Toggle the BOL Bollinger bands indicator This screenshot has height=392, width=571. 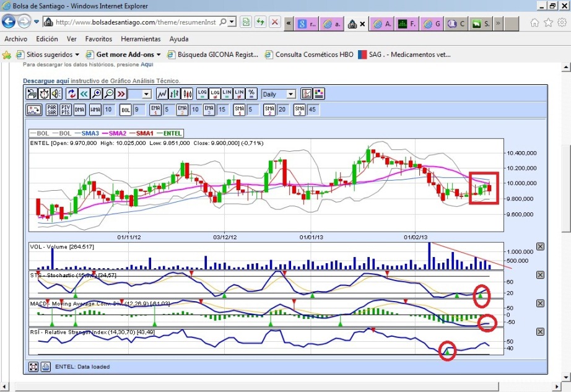(x=126, y=110)
